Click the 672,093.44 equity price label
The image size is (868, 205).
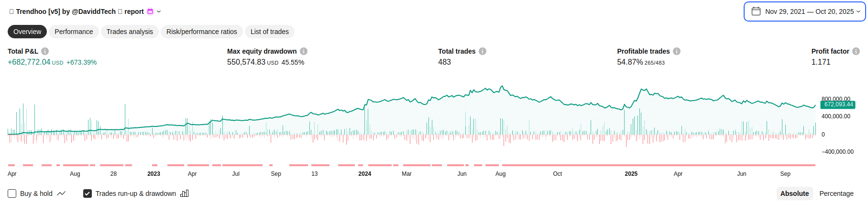(838, 104)
